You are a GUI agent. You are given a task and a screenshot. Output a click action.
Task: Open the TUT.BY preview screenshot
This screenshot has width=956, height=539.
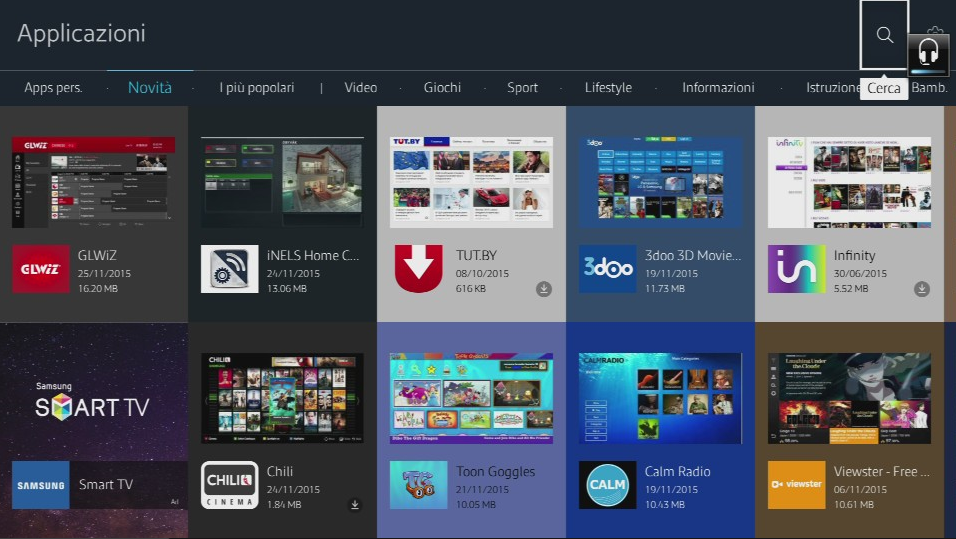click(471, 182)
